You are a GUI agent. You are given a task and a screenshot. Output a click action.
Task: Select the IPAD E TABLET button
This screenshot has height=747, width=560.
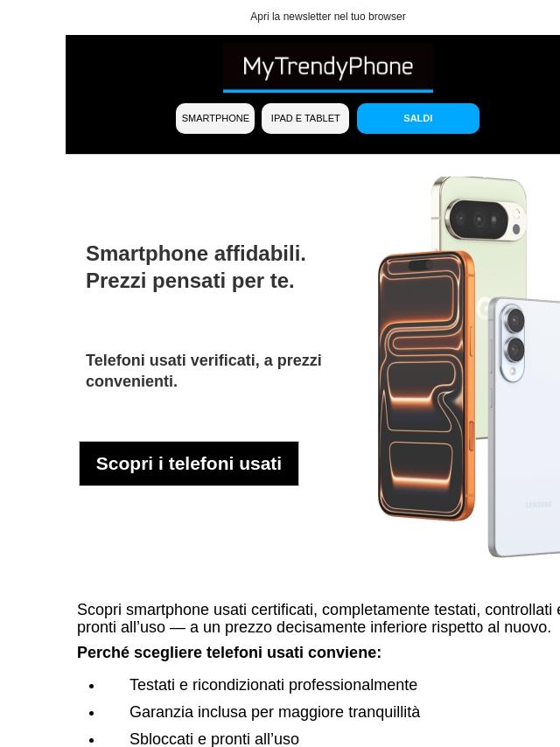[305, 118]
